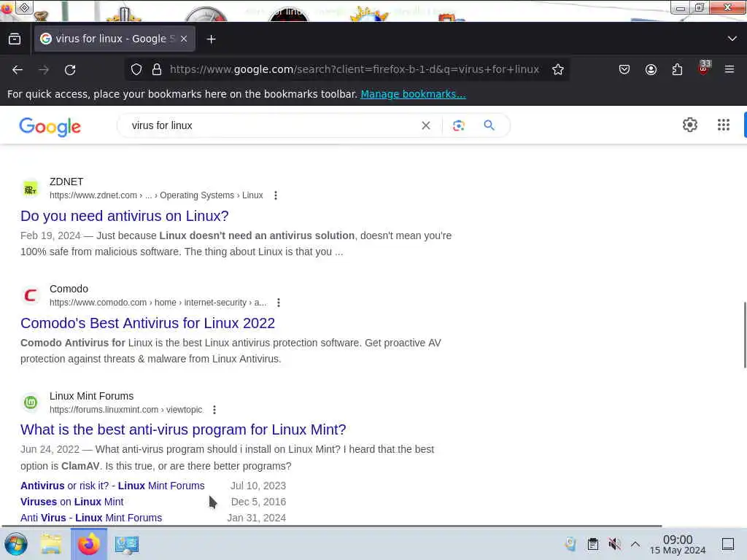
Task: Click the 'Jul 10, 2023' date
Action: tap(258, 486)
